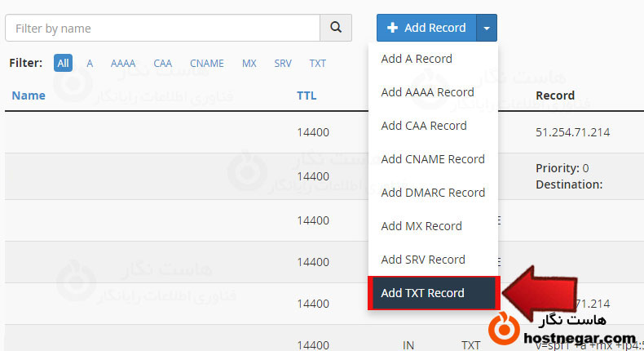Select the All filter

click(x=63, y=63)
